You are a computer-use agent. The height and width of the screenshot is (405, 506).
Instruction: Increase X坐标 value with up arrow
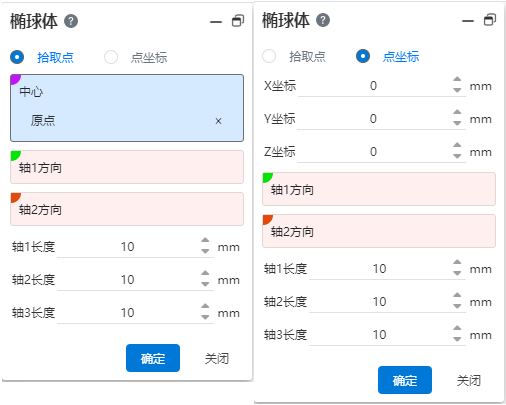point(457,79)
